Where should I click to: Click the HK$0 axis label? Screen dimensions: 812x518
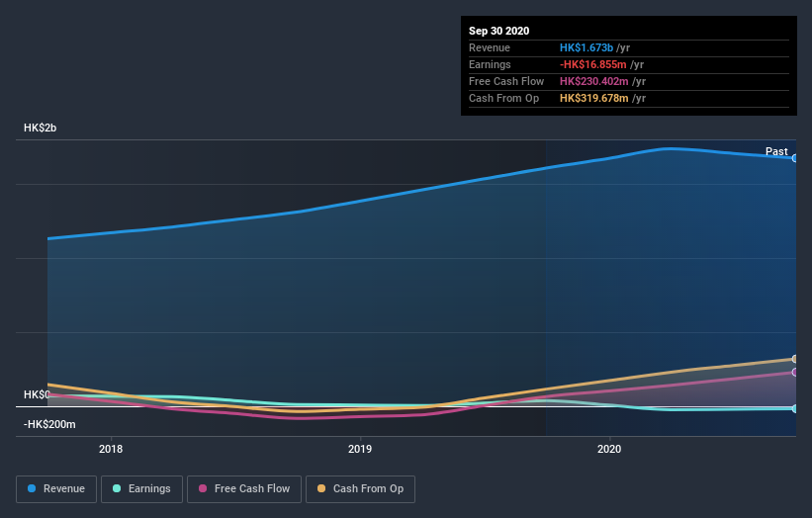pyautogui.click(x=37, y=394)
